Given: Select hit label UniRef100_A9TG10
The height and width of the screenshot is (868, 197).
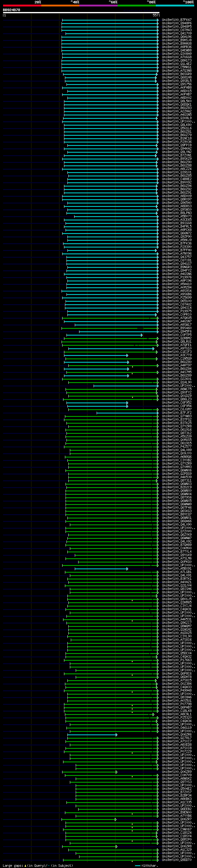Looking at the screenshot, I should tap(176, 349).
